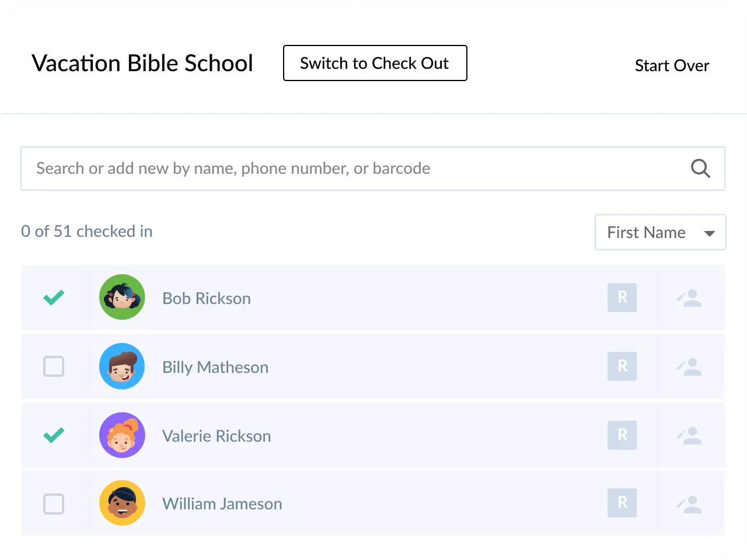Image resolution: width=747 pixels, height=560 pixels.
Task: Select the Vacation Bible School heading
Action: click(x=142, y=63)
